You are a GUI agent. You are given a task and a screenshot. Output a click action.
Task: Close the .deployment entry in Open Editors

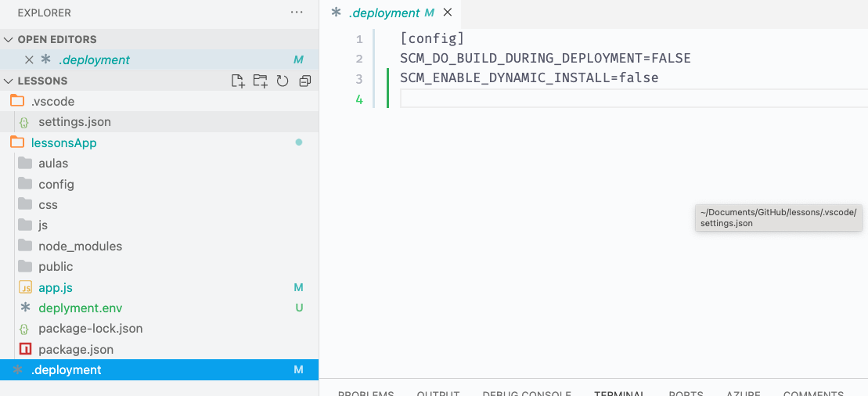[29, 59]
